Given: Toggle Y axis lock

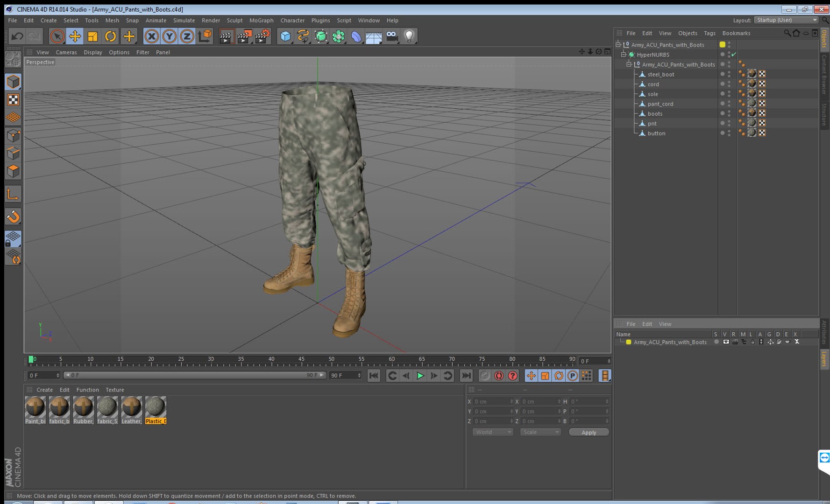Looking at the screenshot, I should [169, 36].
